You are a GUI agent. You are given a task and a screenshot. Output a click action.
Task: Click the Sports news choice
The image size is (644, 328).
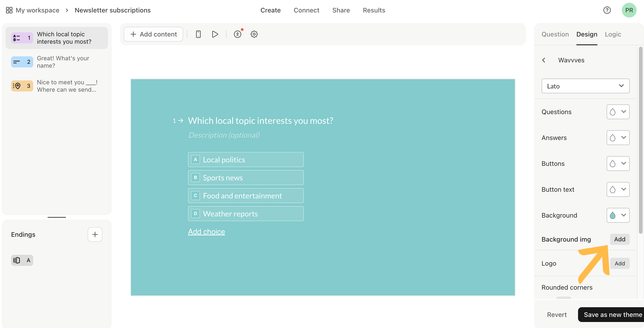tap(246, 178)
